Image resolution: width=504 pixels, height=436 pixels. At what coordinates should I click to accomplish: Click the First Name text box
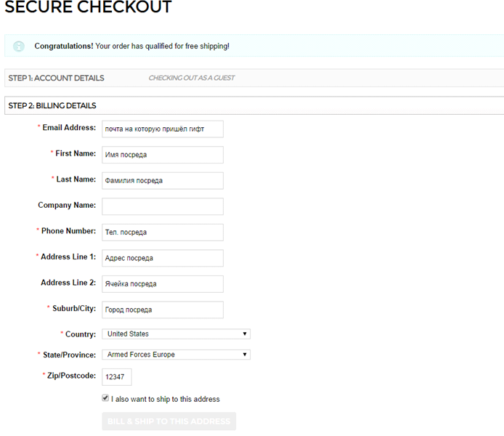click(162, 155)
